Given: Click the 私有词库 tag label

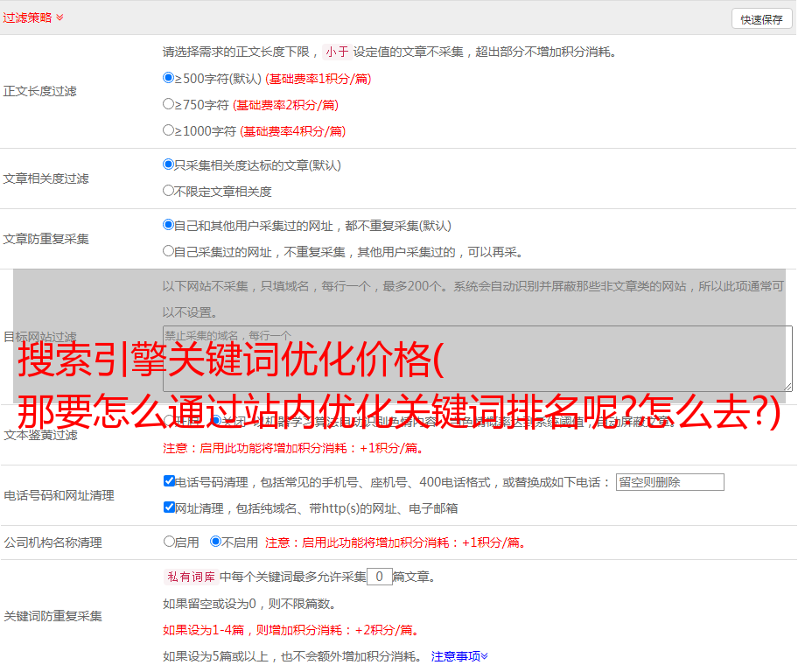Looking at the screenshot, I should (x=190, y=577).
